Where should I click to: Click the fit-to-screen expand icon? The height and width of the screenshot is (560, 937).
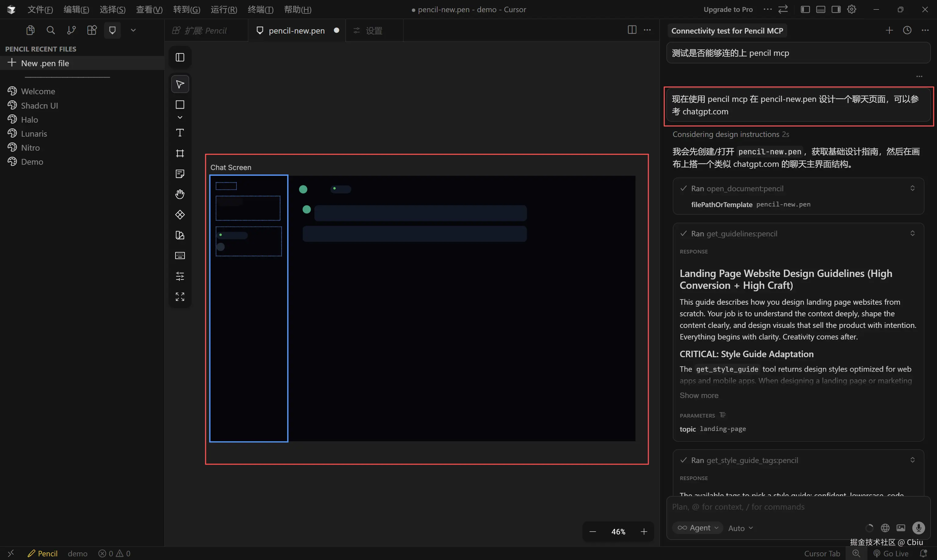pos(180,296)
